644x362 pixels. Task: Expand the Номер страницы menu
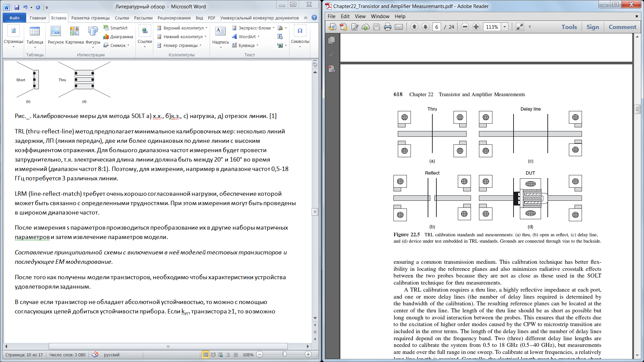coord(179,45)
